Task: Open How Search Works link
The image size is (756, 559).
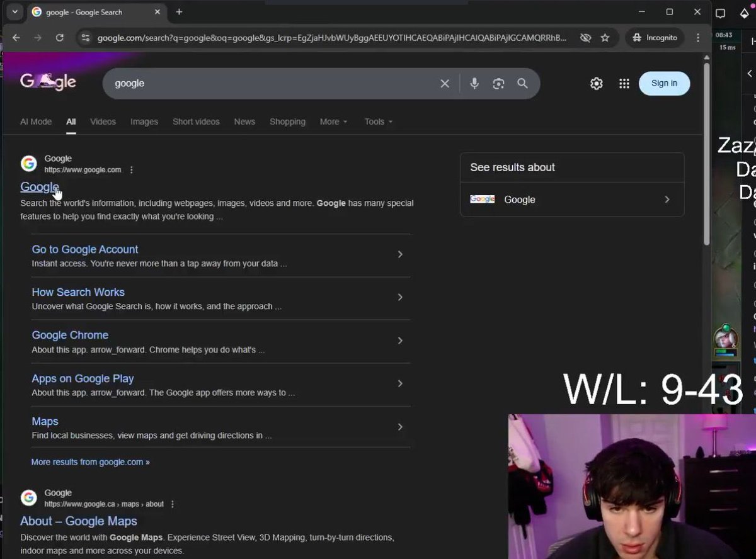Action: 78,292
